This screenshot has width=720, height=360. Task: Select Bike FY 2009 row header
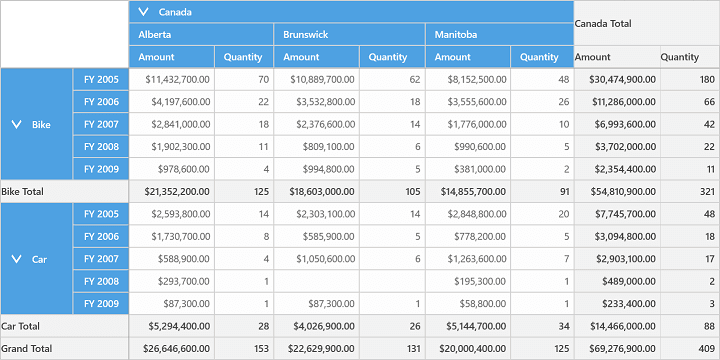click(x=101, y=169)
